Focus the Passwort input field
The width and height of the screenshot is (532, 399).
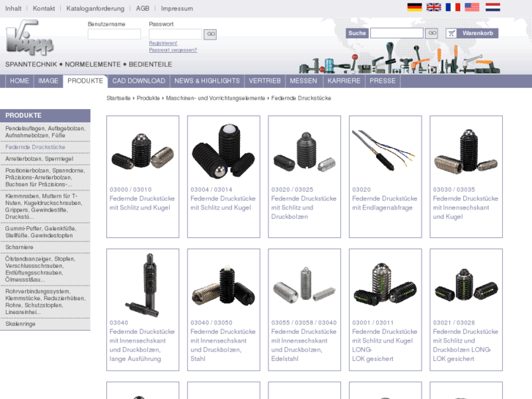pyautogui.click(x=176, y=34)
